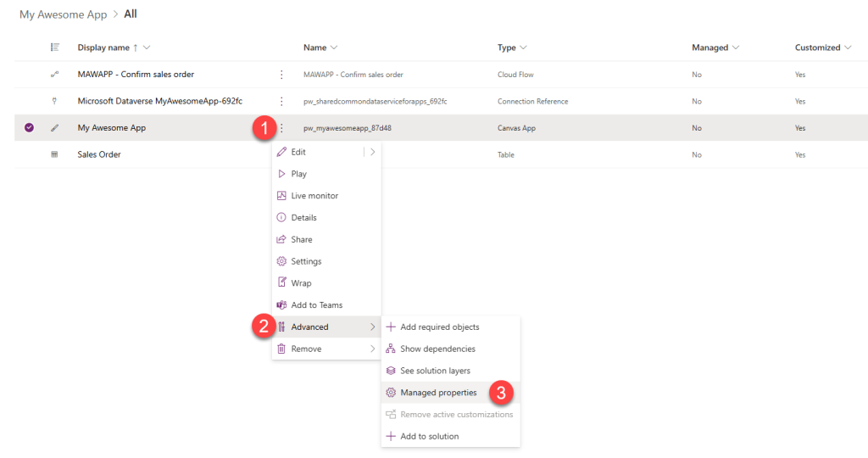Sort by Display name column header
The height and width of the screenshot is (458, 868).
click(x=103, y=47)
